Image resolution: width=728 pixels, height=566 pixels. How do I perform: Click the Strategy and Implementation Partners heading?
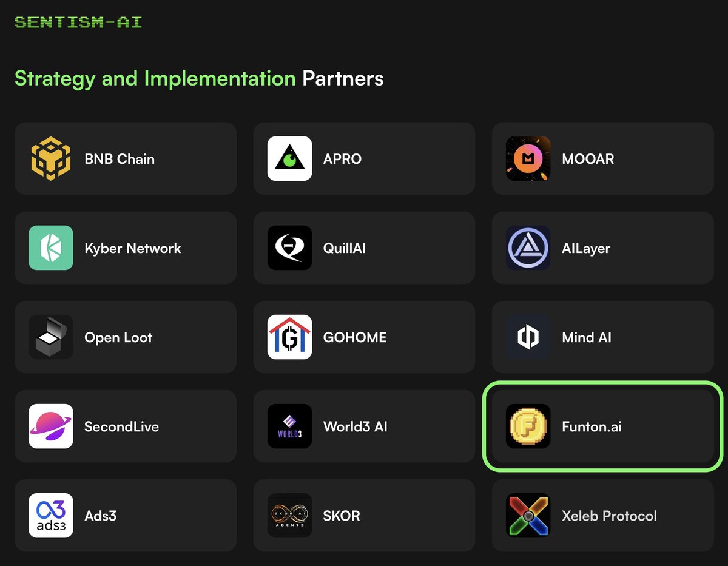pos(199,79)
